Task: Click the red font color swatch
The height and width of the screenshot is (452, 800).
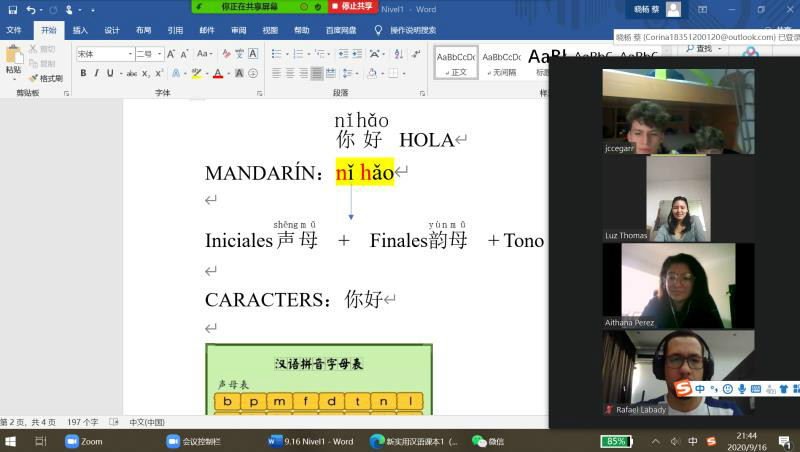Action: [218, 73]
